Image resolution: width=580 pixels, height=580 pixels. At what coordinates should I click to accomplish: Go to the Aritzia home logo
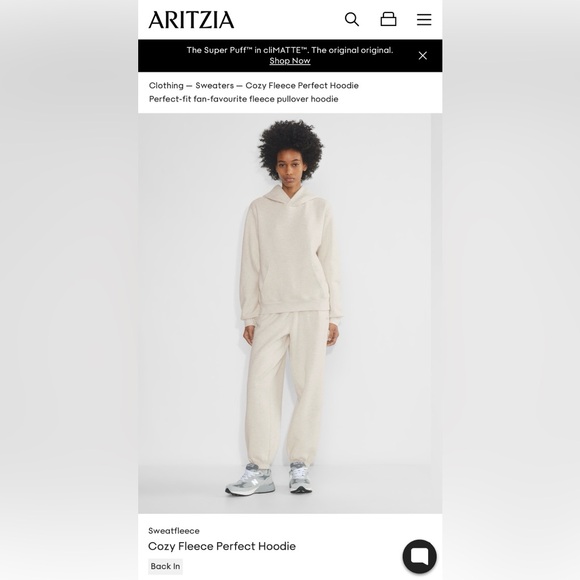point(191,20)
